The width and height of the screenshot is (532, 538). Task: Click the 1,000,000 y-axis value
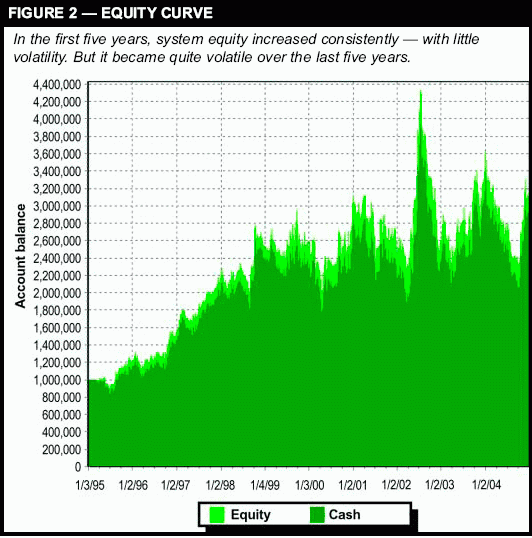click(57, 380)
